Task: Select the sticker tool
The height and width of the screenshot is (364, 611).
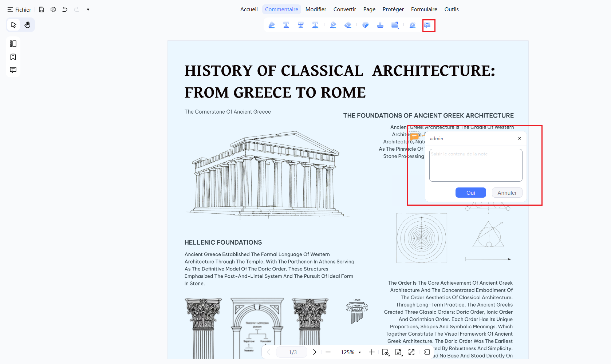Action: pyautogui.click(x=366, y=25)
